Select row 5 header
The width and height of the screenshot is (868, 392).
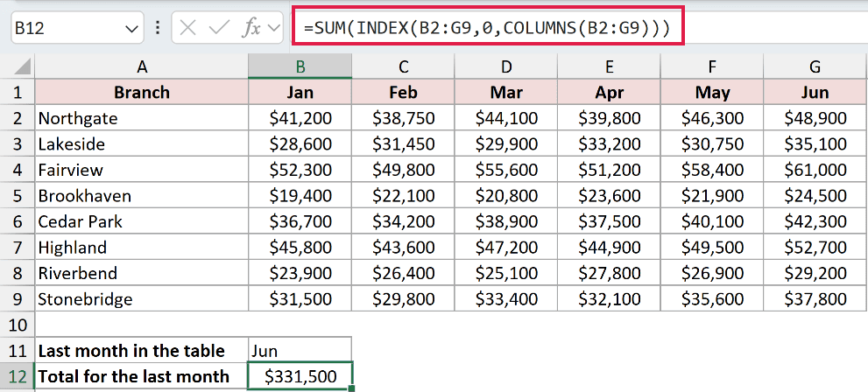pos(18,196)
